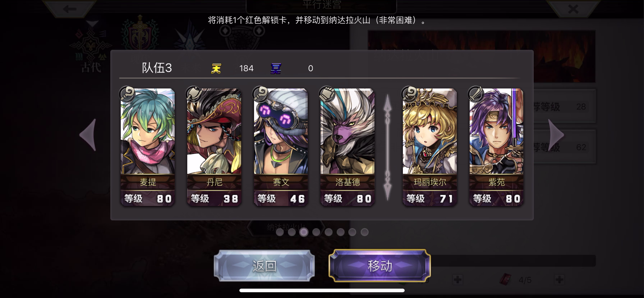644x298 pixels.
Task: Tap the yellow 天 light attribute icon
Action: point(216,68)
